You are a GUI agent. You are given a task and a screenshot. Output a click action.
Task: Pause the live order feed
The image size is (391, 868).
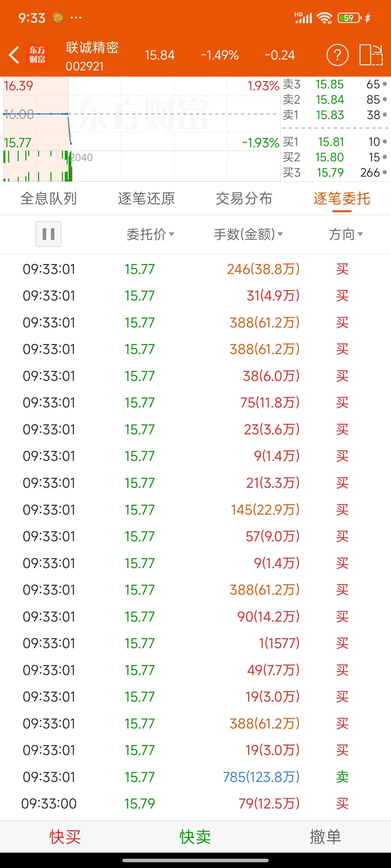[x=49, y=234]
